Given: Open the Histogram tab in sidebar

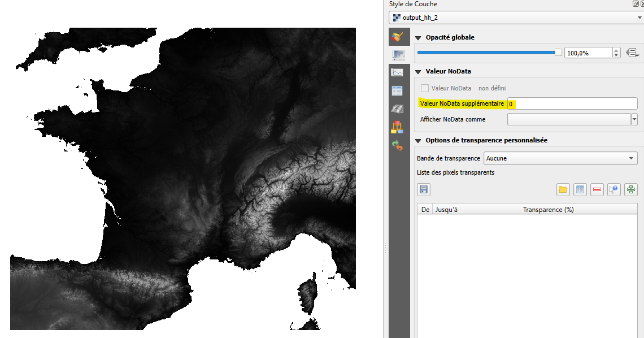Looking at the screenshot, I should click(x=398, y=72).
